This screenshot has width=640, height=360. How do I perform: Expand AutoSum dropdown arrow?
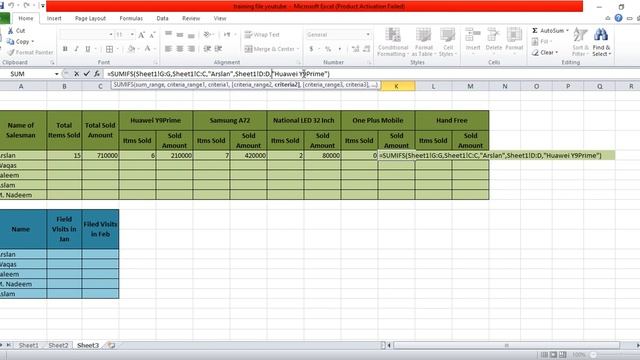[567, 31]
